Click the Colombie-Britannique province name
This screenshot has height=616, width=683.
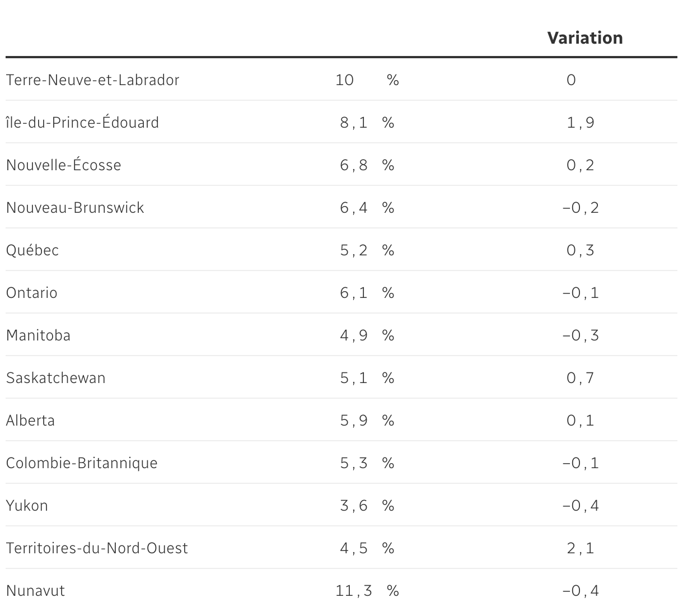click(x=82, y=463)
